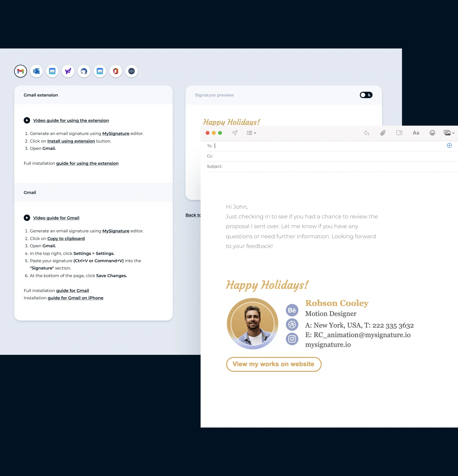Image resolution: width=458 pixels, height=476 pixels.
Task: Select the Yahoo Mail client icon
Action: point(68,71)
